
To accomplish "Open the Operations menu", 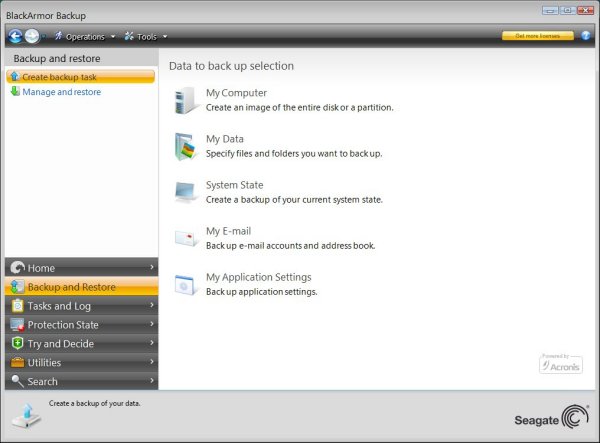I will pyautogui.click(x=85, y=37).
